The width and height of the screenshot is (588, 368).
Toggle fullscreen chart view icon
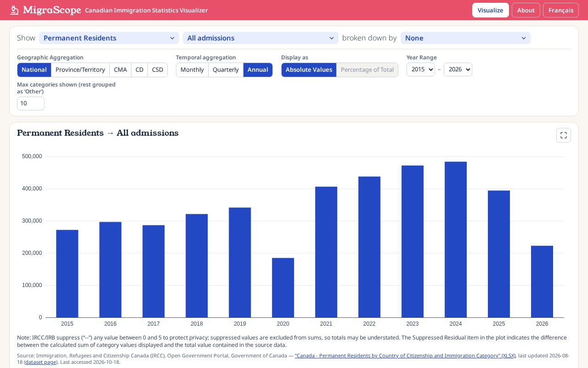[x=564, y=135]
